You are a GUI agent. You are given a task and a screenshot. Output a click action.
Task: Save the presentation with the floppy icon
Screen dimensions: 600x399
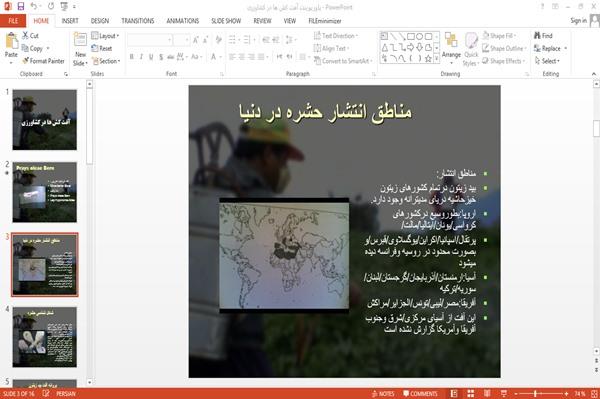click(x=21, y=7)
